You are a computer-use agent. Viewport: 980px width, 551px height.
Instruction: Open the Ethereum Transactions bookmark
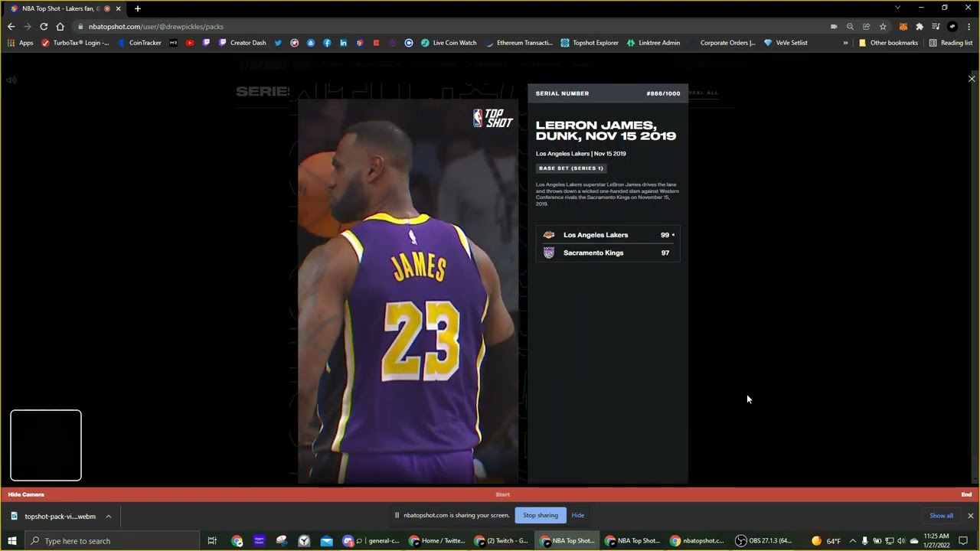(519, 43)
